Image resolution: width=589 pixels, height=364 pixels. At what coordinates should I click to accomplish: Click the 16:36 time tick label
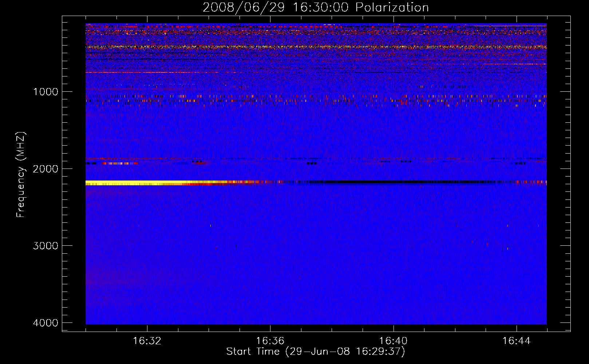tap(270, 341)
